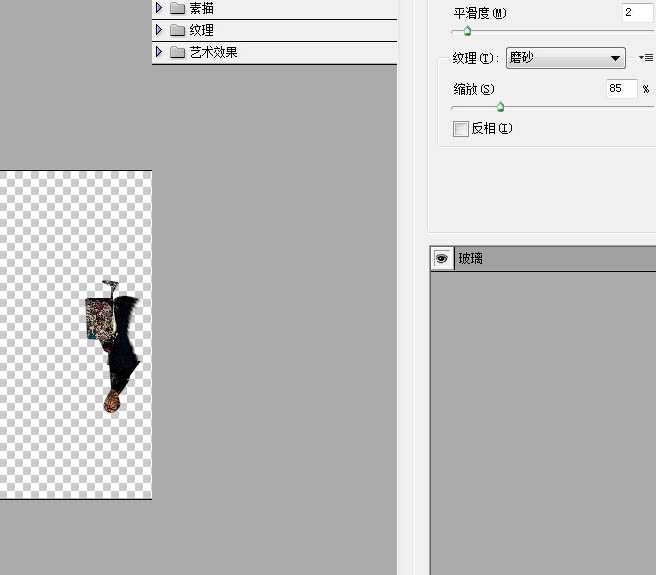Expand the 艺术效果 category triangle
This screenshot has height=575, width=656.
pos(159,52)
